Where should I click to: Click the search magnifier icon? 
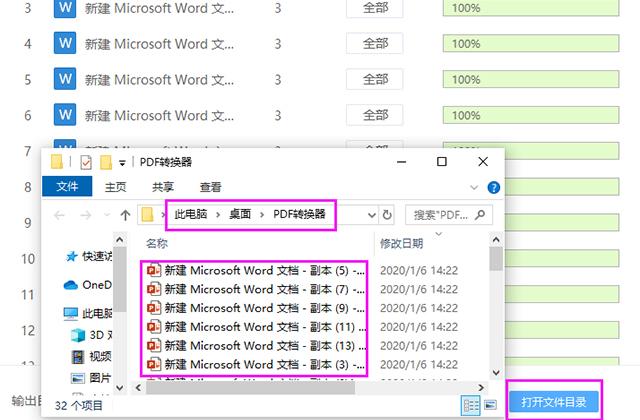click(x=480, y=214)
